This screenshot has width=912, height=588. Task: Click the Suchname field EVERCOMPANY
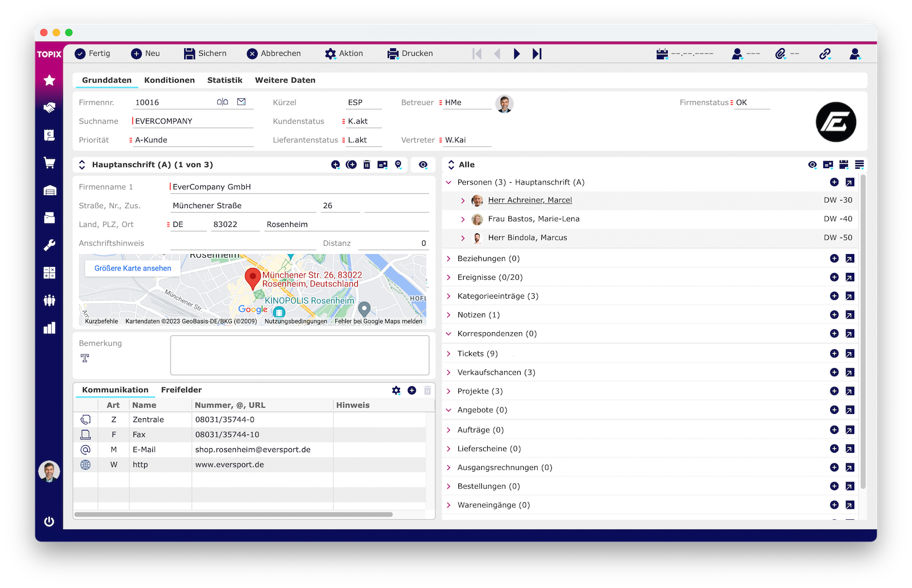(193, 121)
